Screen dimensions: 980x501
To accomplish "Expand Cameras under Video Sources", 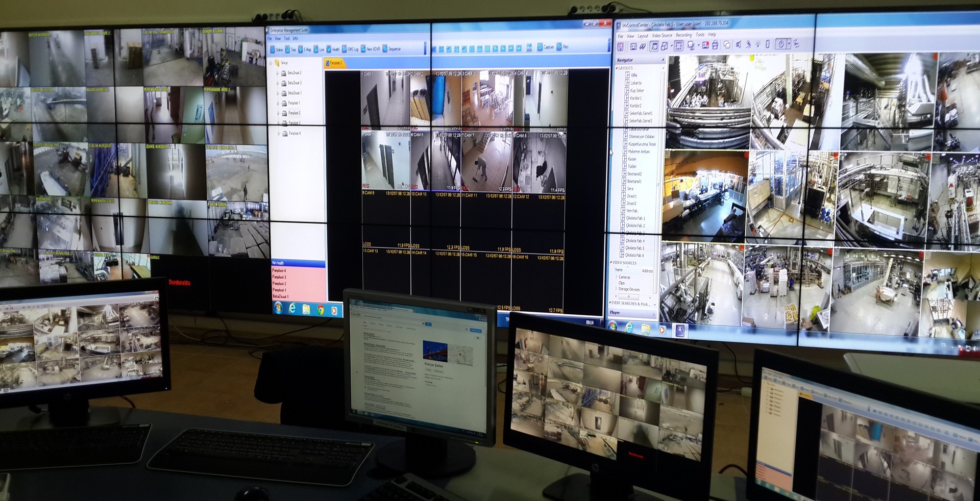I will pos(617,277).
